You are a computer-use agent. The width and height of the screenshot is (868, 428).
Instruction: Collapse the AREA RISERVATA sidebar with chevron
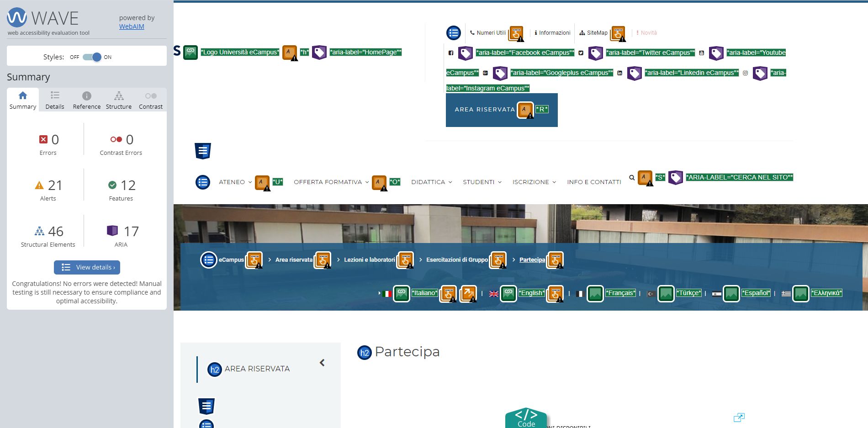click(322, 363)
